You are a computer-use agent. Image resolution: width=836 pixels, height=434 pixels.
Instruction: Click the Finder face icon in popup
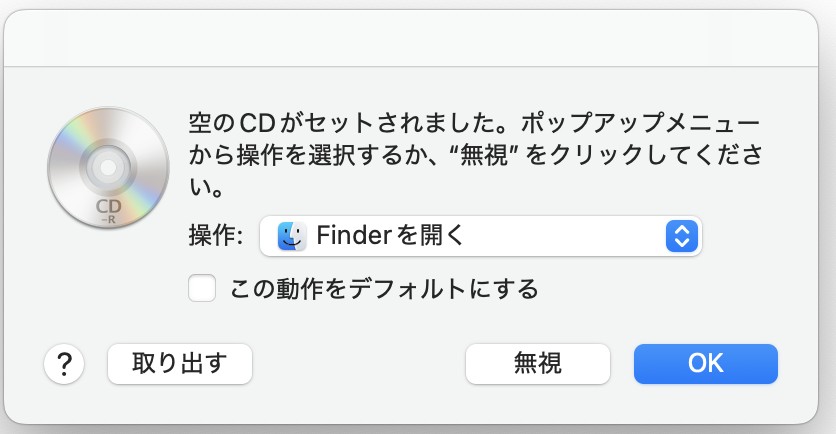coord(292,236)
